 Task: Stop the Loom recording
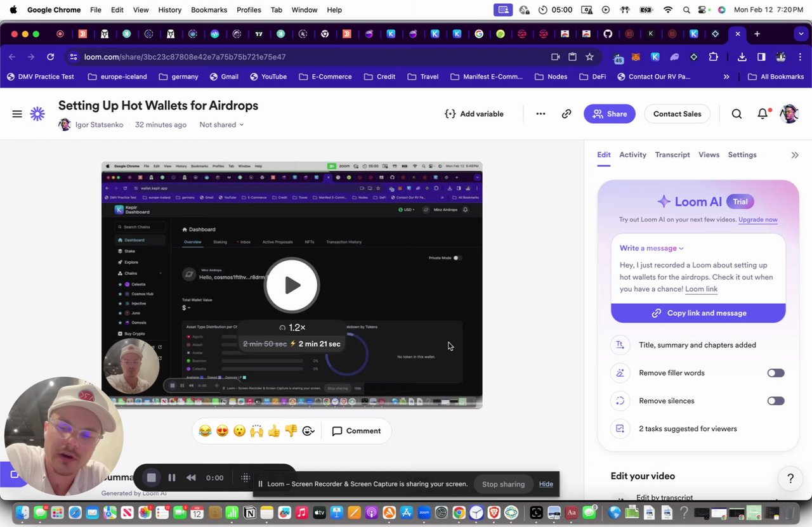[151, 478]
